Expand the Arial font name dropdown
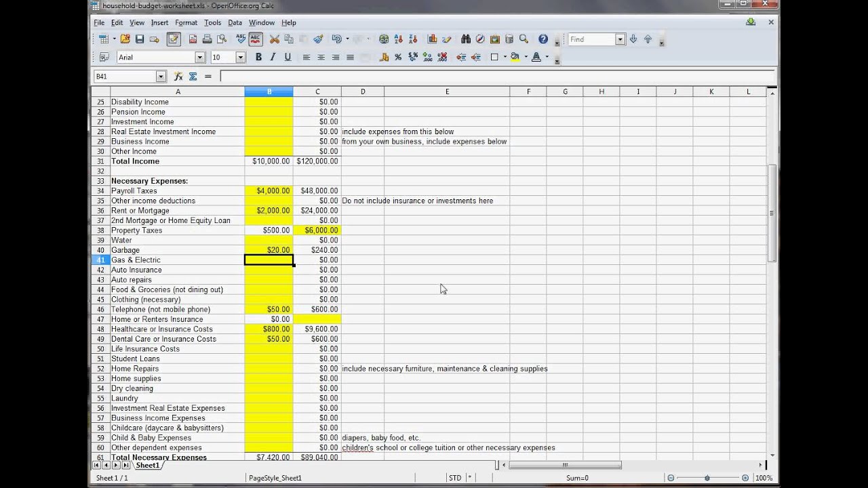Viewport: 868px width, 488px height. point(199,58)
